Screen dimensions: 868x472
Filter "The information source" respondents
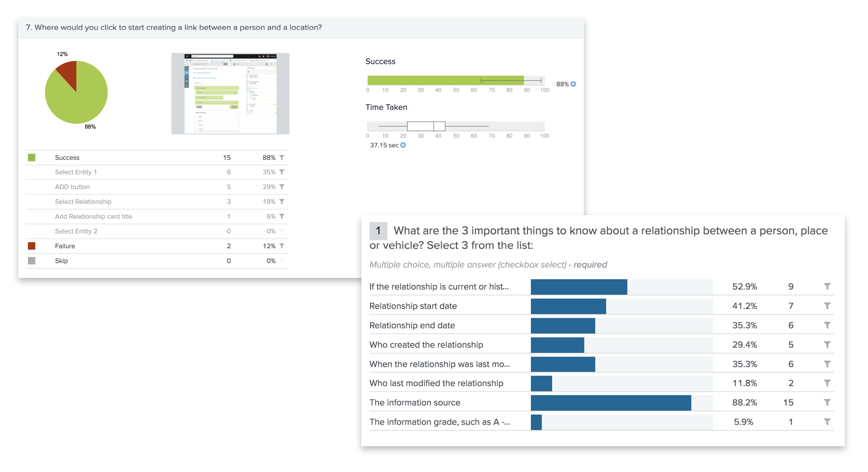(828, 402)
